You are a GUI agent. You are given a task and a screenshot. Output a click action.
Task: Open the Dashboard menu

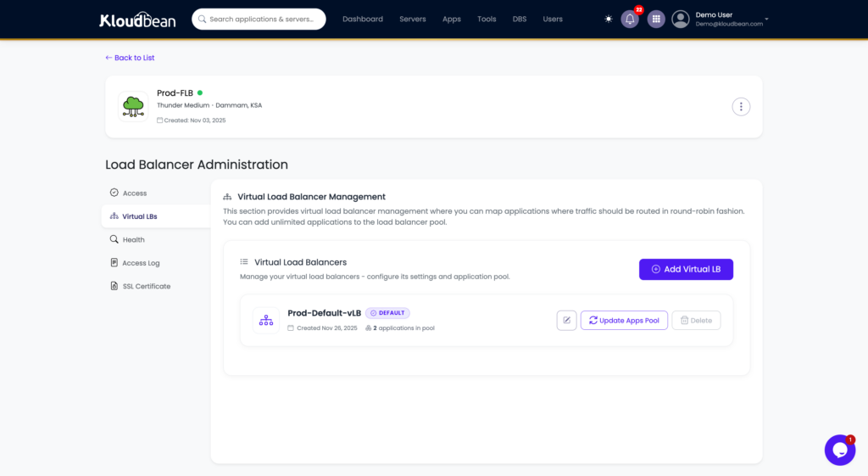click(x=363, y=19)
